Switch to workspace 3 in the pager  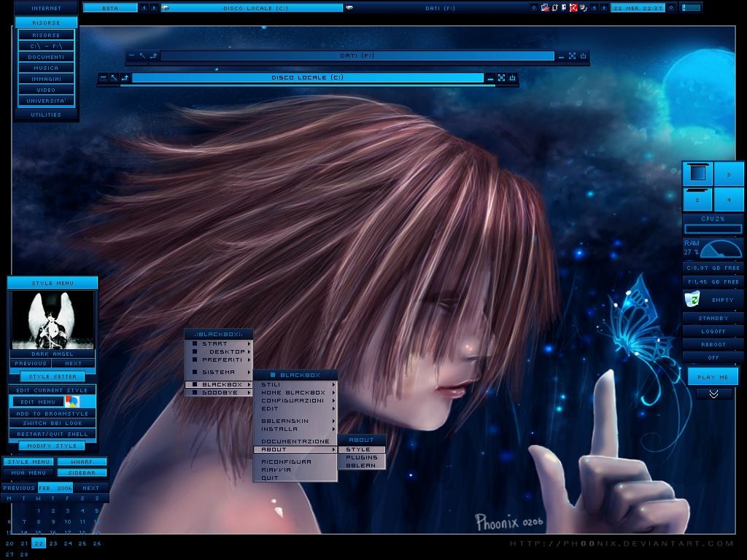[729, 174]
